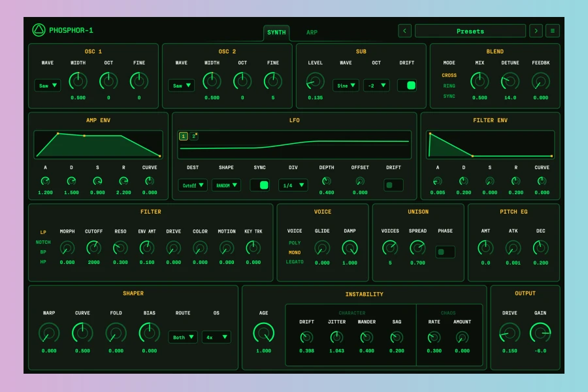Select LFO slot 2 button
This screenshot has height=392, width=588.
193,136
